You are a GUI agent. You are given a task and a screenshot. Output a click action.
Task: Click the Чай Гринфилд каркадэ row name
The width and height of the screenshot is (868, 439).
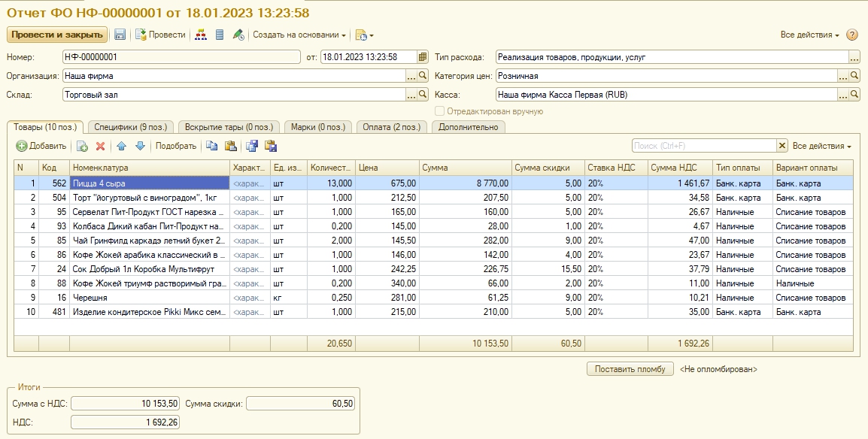tap(150, 241)
